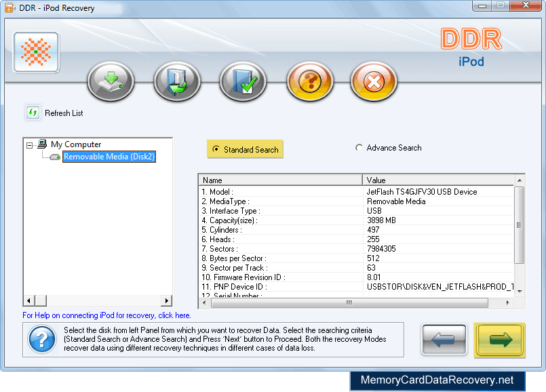Click the '2. MediaType :' row name

(225, 201)
